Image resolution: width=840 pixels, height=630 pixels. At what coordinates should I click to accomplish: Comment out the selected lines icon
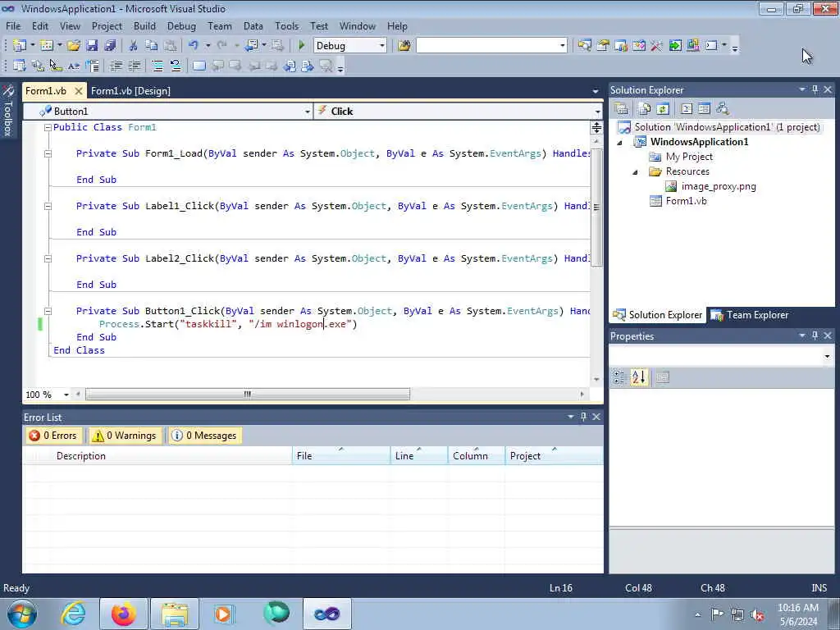157,66
